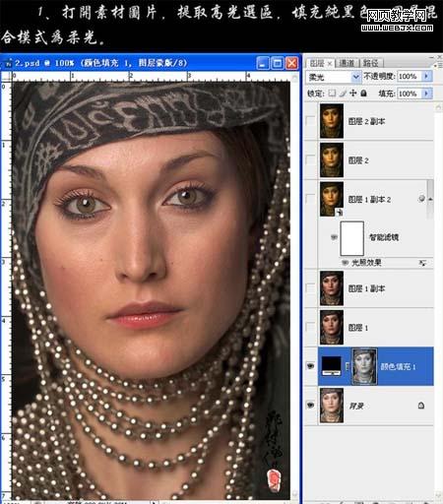Select the 图层 2 副本 layer thumbnail
The width and height of the screenshot is (443, 504).
(x=332, y=121)
